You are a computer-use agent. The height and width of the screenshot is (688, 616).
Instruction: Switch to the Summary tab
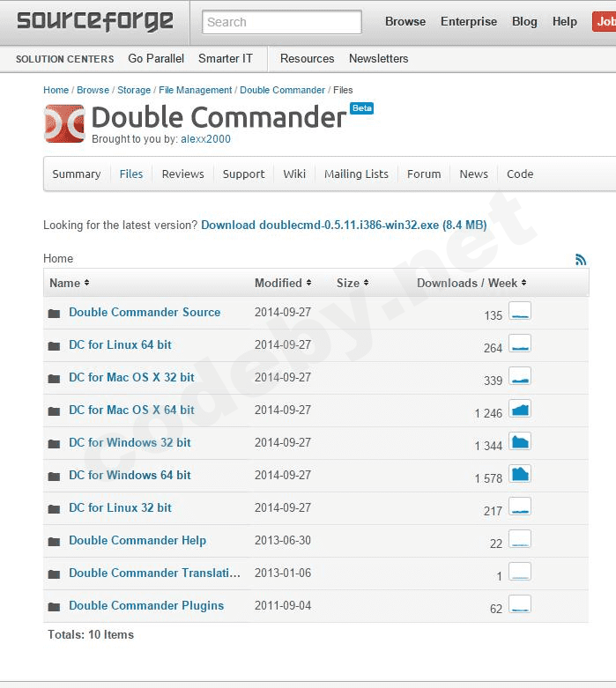[x=77, y=174]
